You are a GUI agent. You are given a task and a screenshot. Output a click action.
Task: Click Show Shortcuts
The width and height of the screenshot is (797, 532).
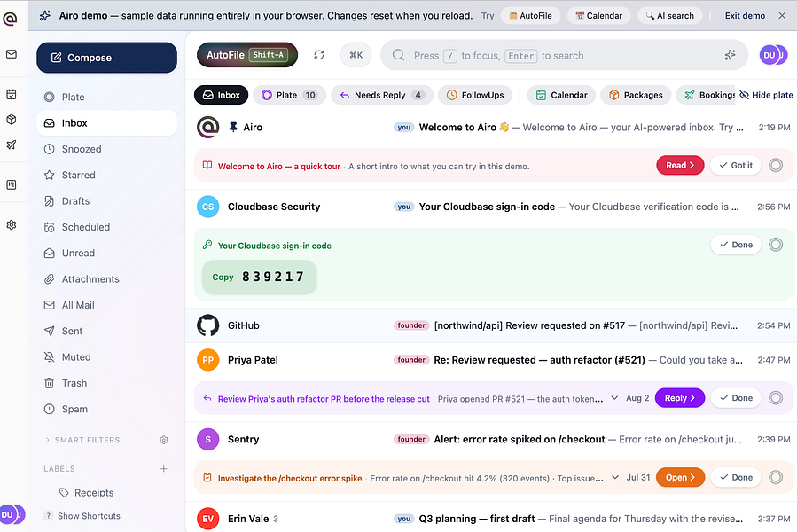[82, 516]
